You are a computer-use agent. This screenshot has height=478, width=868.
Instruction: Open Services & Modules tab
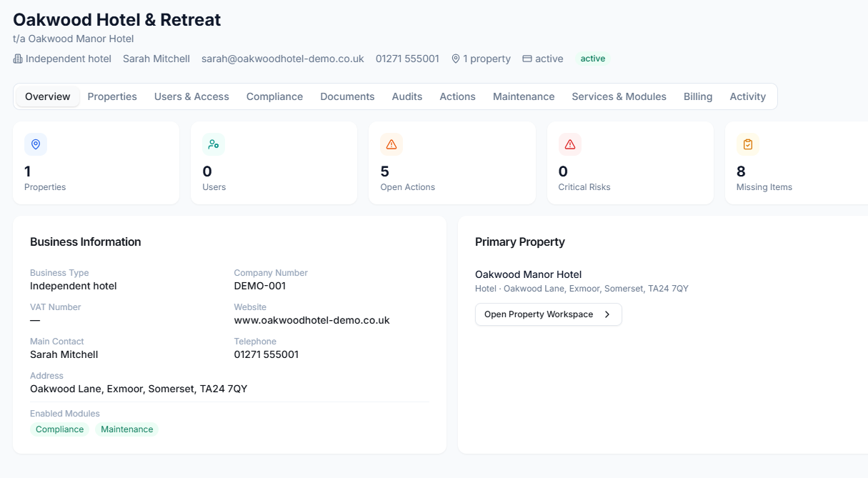[x=619, y=96]
